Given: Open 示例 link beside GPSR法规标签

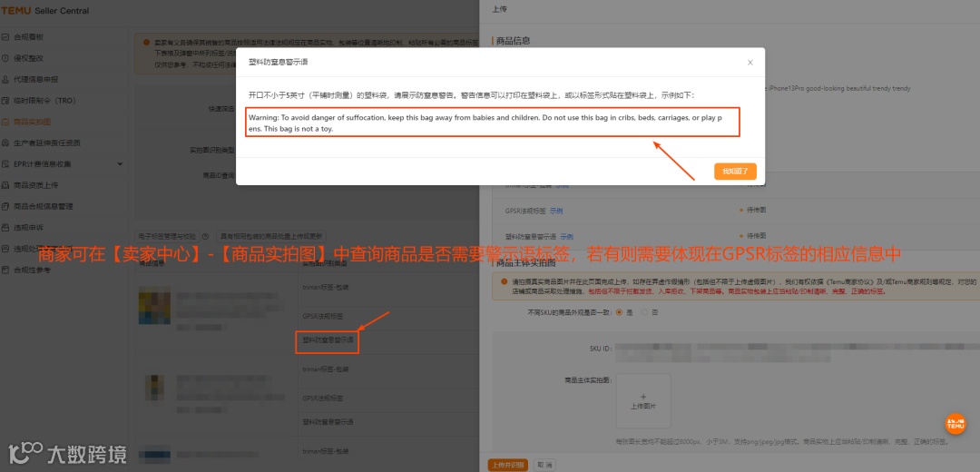Looking at the screenshot, I should click(555, 211).
